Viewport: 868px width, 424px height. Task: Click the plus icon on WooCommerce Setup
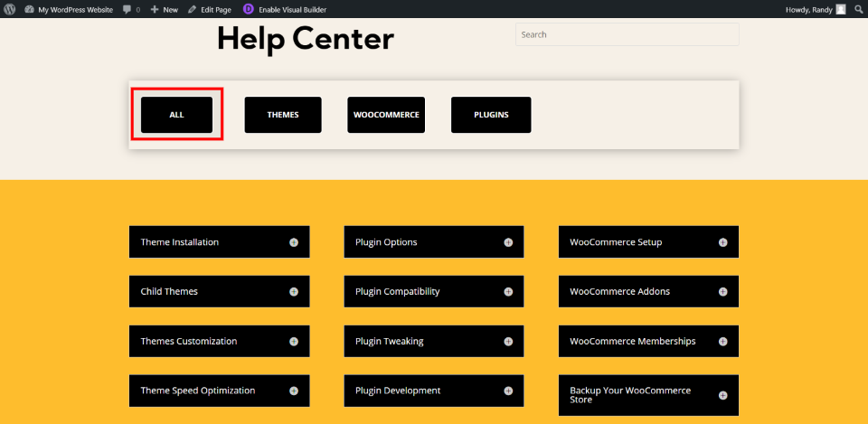pos(723,242)
